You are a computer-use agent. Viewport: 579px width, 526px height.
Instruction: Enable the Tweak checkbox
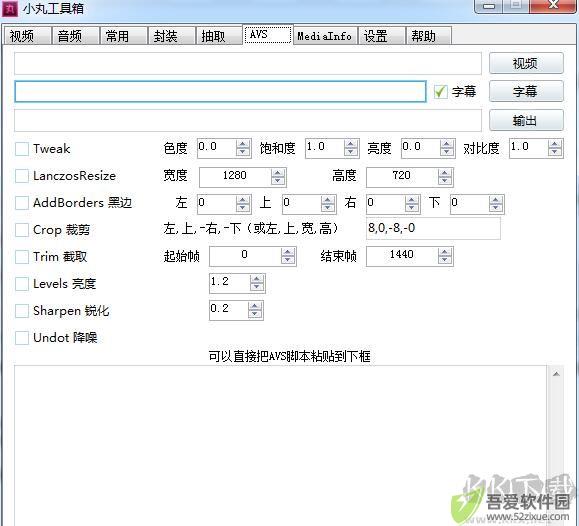point(22,149)
